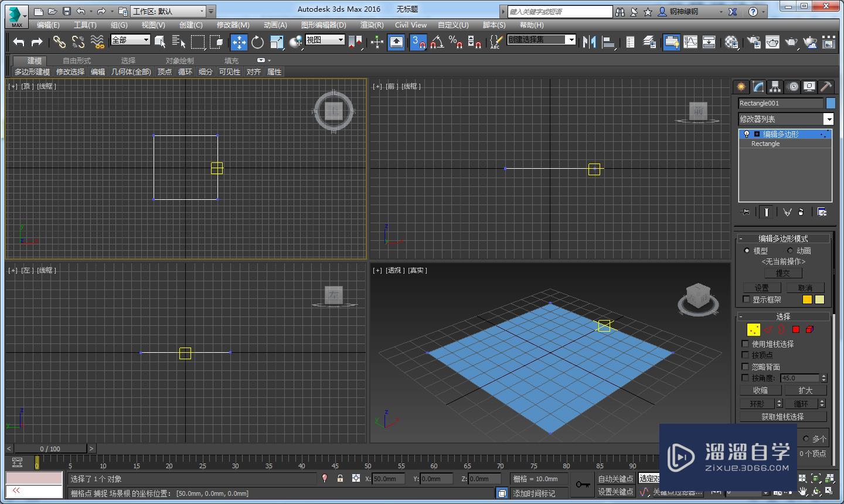Choose the Select Object tool
Viewport: 844px width, 504px height.
[160, 42]
